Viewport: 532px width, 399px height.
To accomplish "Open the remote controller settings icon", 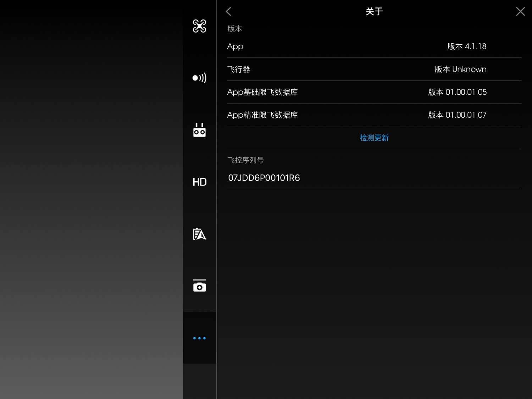I will pos(199,130).
